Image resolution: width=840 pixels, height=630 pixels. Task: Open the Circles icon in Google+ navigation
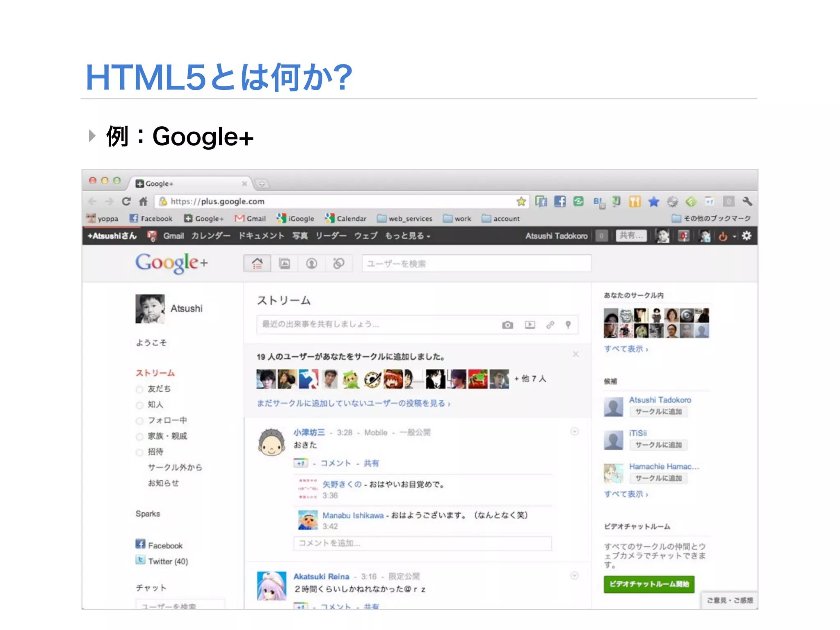(339, 263)
